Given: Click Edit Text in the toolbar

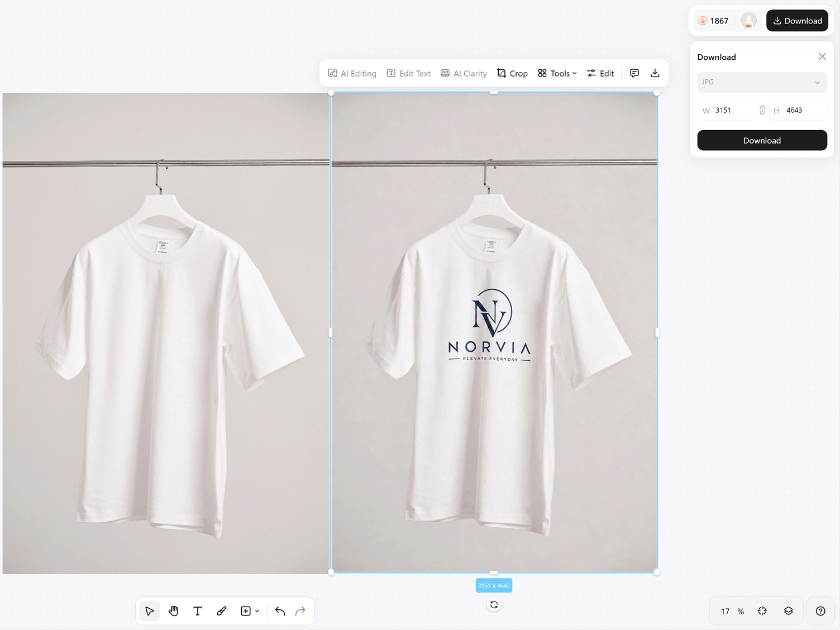Looking at the screenshot, I should coord(409,73).
